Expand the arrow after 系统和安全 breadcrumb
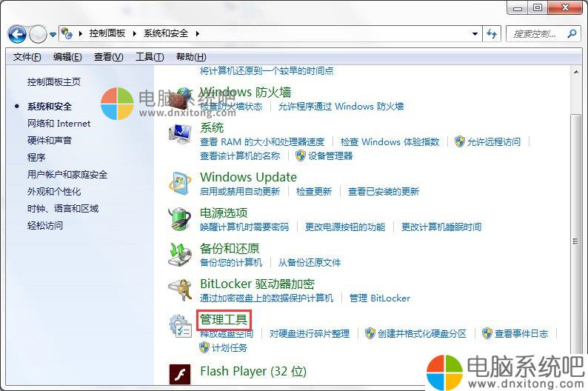 (x=198, y=34)
